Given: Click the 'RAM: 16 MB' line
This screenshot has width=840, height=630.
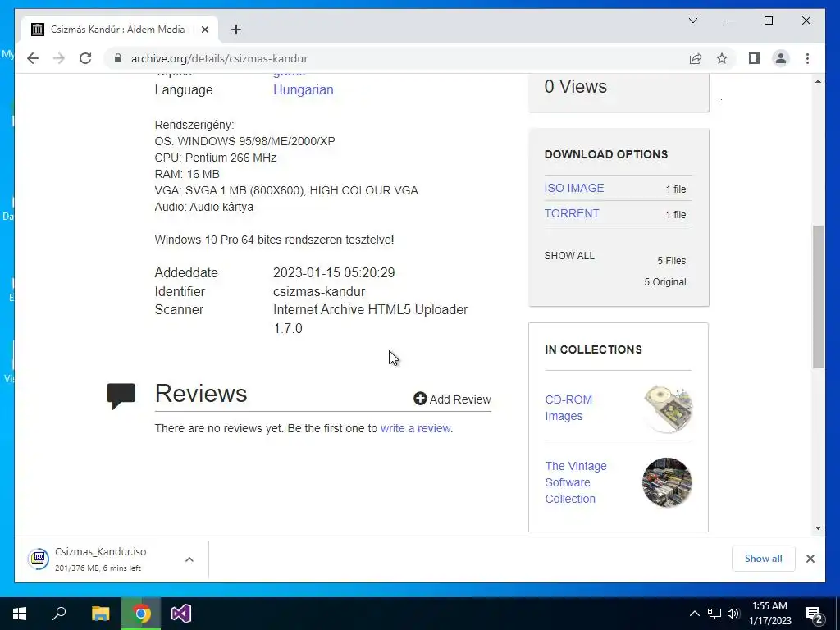Looking at the screenshot, I should [x=187, y=174].
